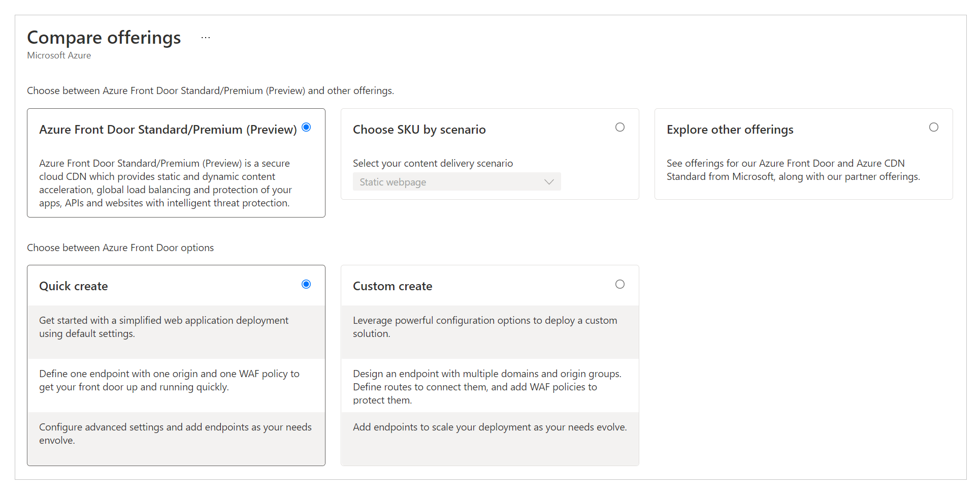980x492 pixels.
Task: Select the Explore other offerings radio button
Action: (934, 127)
